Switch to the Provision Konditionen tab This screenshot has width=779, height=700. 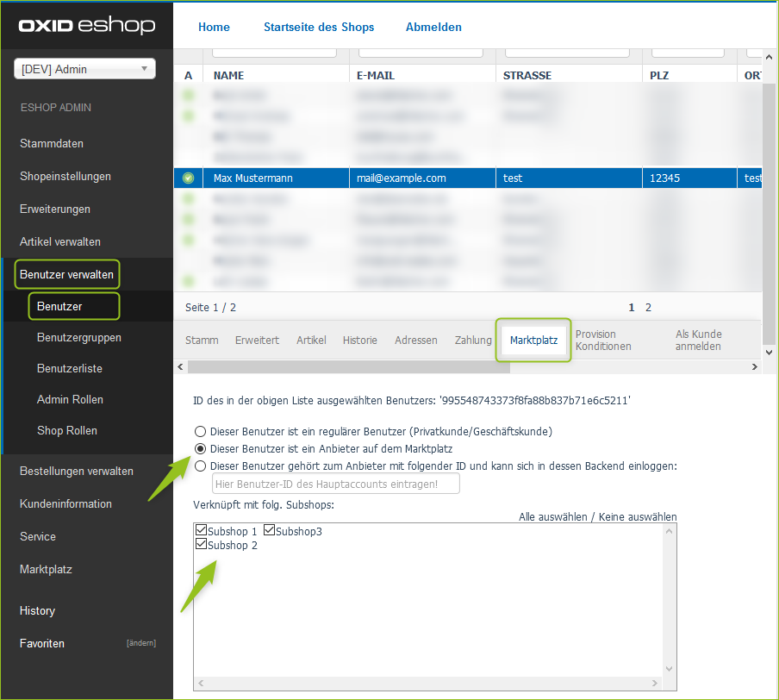tap(603, 341)
